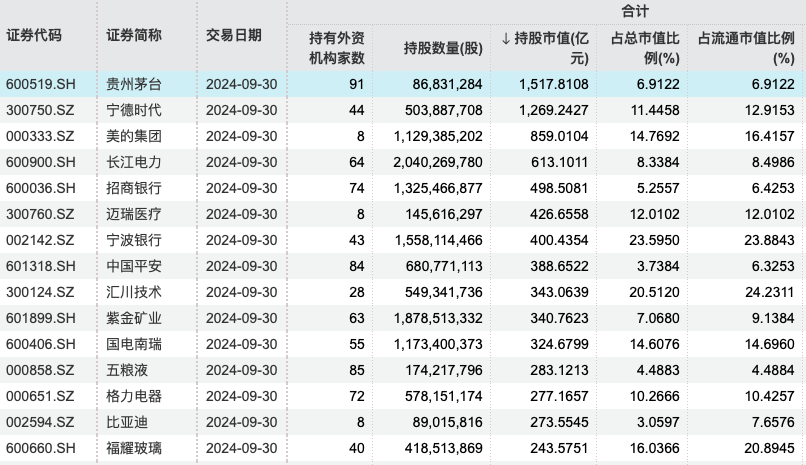Click share count 680,771,113
The height and width of the screenshot is (465, 806).
[444, 266]
